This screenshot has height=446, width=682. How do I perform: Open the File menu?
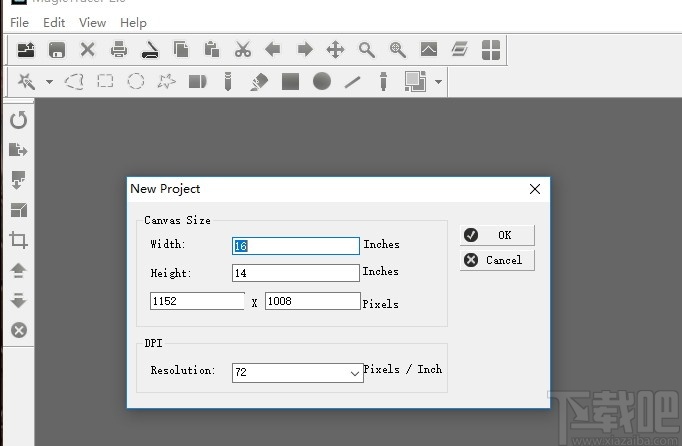pyautogui.click(x=19, y=22)
